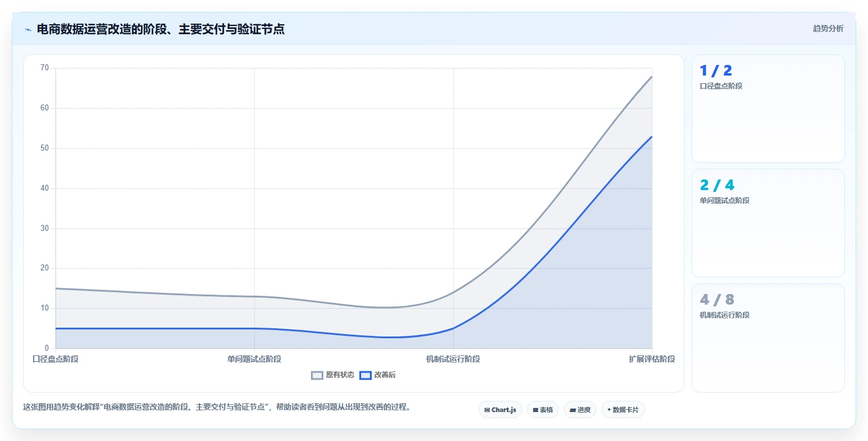Click the 原有状态 line point at 单问题试点阶段
The image size is (868, 441).
pyautogui.click(x=254, y=296)
